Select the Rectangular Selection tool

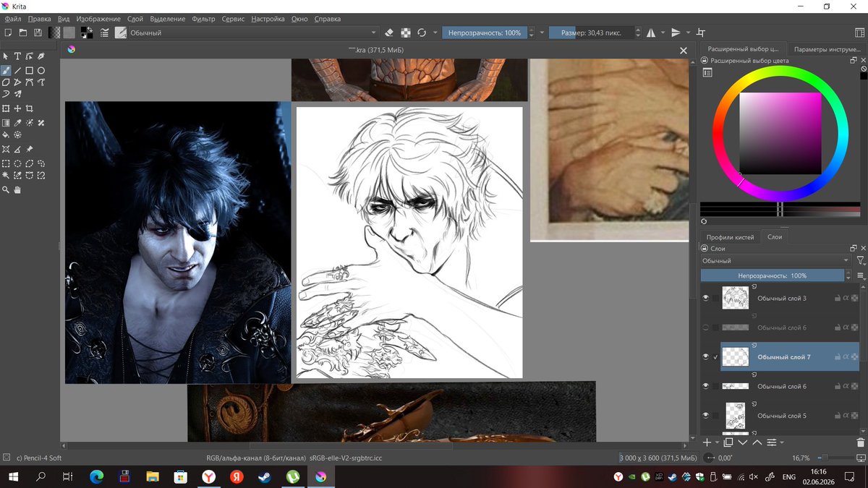(x=6, y=163)
